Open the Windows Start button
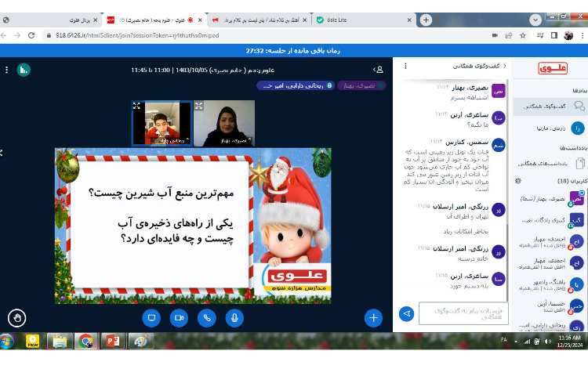 tap(6, 341)
